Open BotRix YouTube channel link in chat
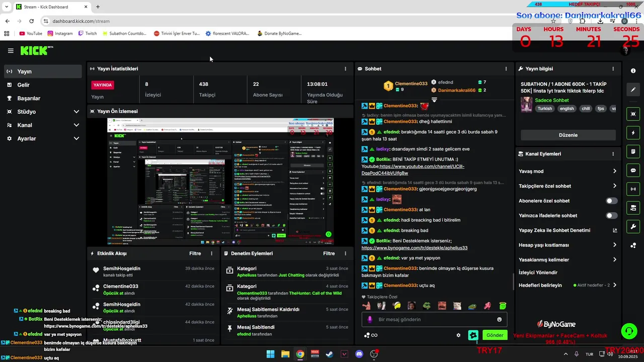The height and width of the screenshot is (362, 644). tap(413, 170)
